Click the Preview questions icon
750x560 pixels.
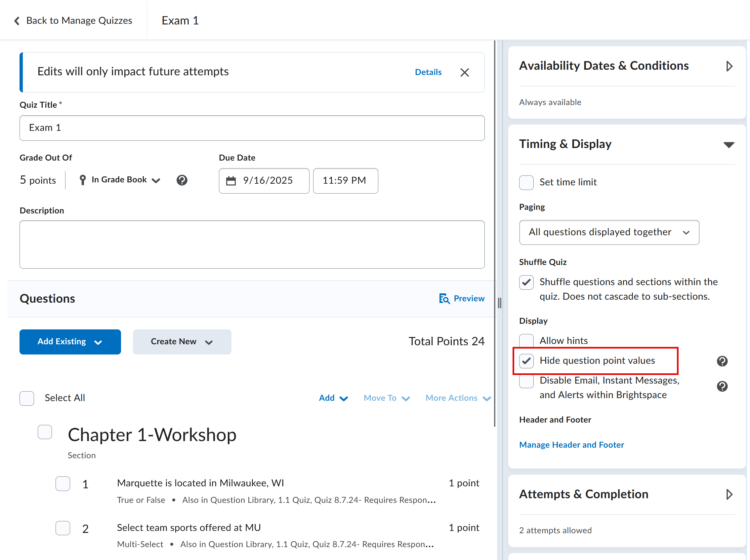coord(444,298)
